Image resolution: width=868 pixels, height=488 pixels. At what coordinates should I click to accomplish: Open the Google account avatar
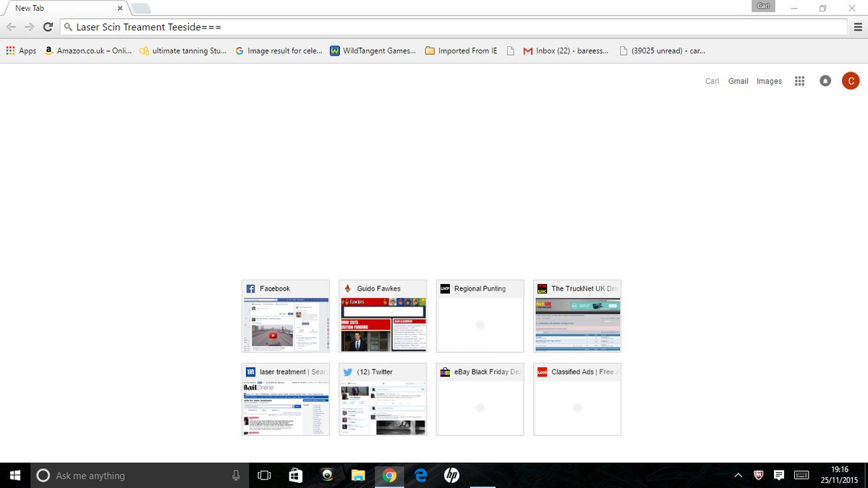[851, 81]
